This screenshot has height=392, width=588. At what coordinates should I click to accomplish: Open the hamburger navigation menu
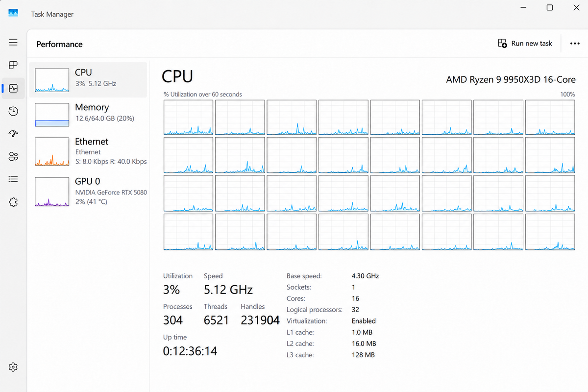[13, 43]
